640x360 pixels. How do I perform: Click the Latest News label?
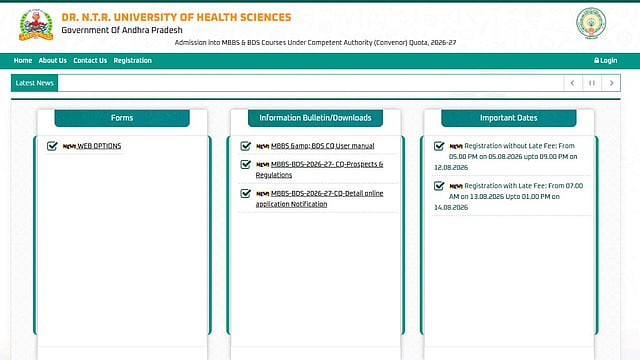click(35, 83)
